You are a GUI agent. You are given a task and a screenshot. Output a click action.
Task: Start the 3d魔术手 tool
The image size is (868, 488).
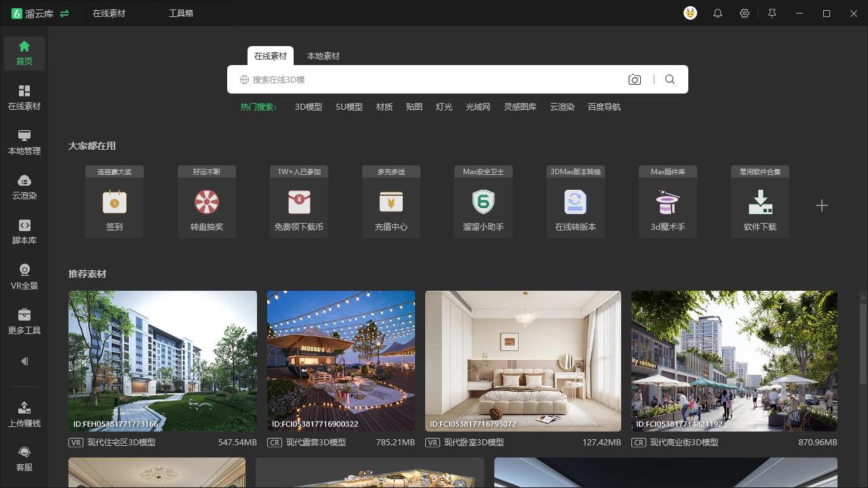click(667, 203)
